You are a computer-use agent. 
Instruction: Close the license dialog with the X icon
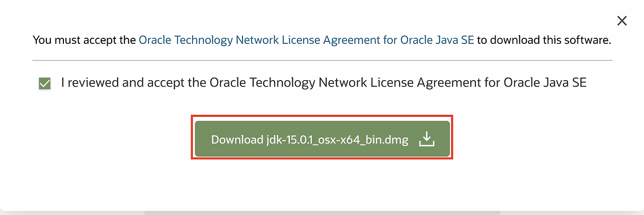[x=622, y=21]
